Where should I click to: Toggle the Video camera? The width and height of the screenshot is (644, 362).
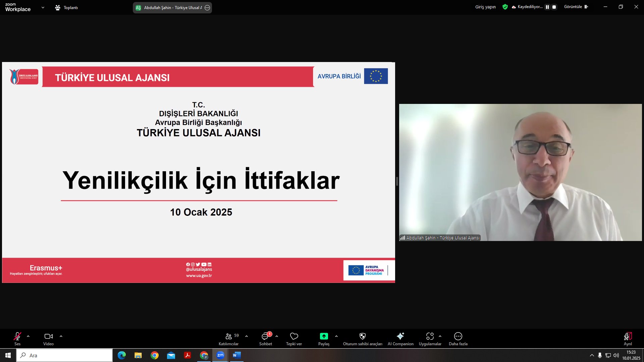pos(48,336)
